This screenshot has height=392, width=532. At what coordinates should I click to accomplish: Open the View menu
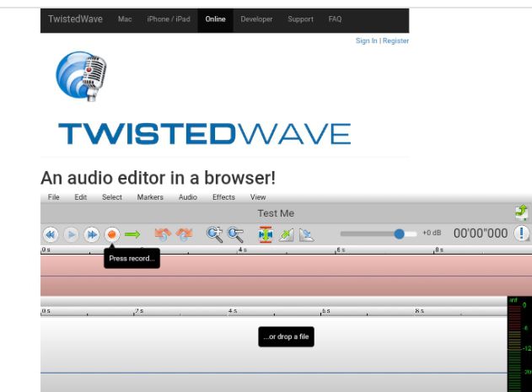[x=258, y=197]
